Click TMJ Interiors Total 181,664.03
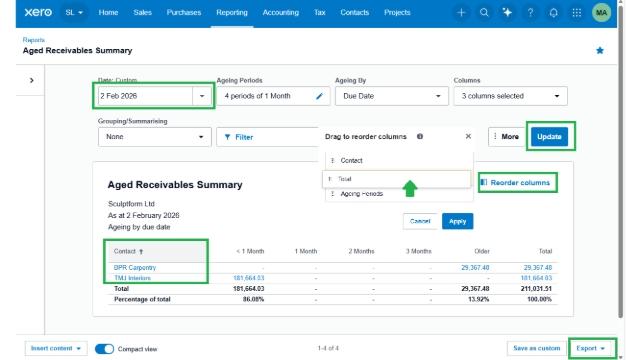This screenshot has height=360, width=640. click(x=536, y=278)
